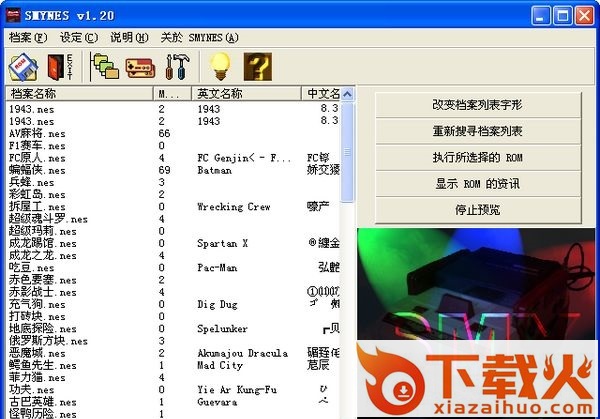The width and height of the screenshot is (600, 419).
Task: Click the 停止预览 button
Action: click(x=478, y=210)
